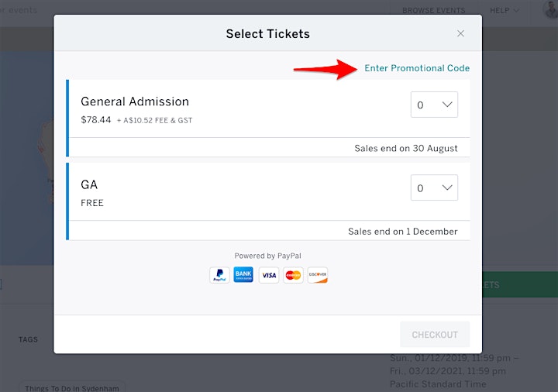Click the green Tickets button behind dialog
The image size is (558, 392).
pyautogui.click(x=520, y=284)
